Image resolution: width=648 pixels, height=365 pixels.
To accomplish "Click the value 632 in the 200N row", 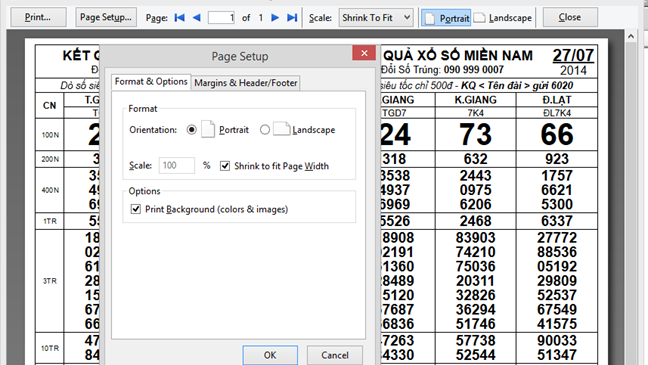I will 475,159.
